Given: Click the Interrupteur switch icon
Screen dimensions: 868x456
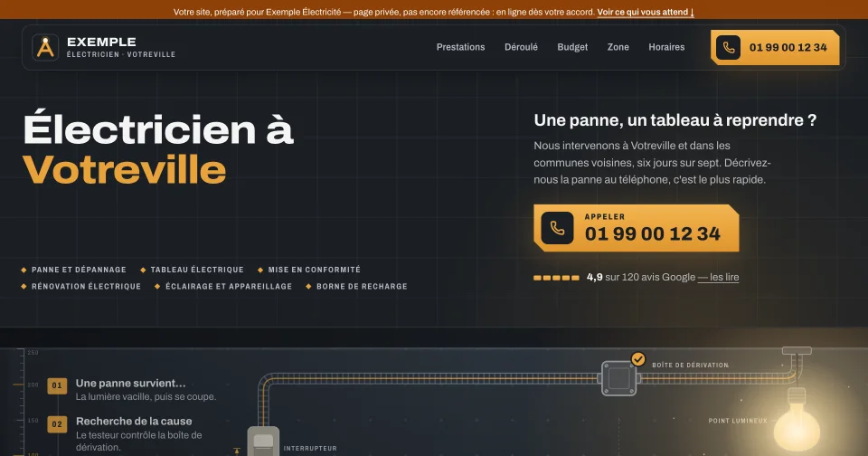Looking at the screenshot, I should [x=263, y=442].
